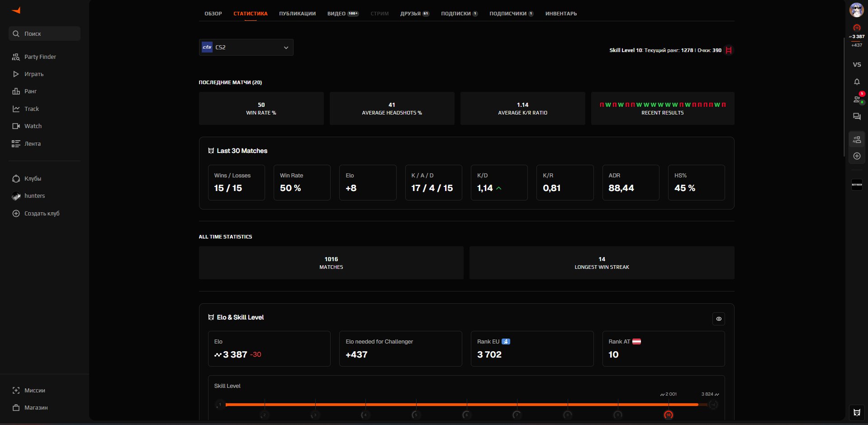868x425 pixels.
Task: Open the CS2 game selector dropdown
Action: pos(246,47)
